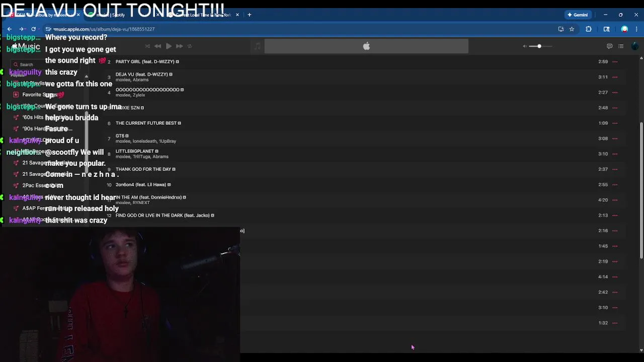Bookmark this page with star icon
This screenshot has width=644, height=362.
[572, 29]
